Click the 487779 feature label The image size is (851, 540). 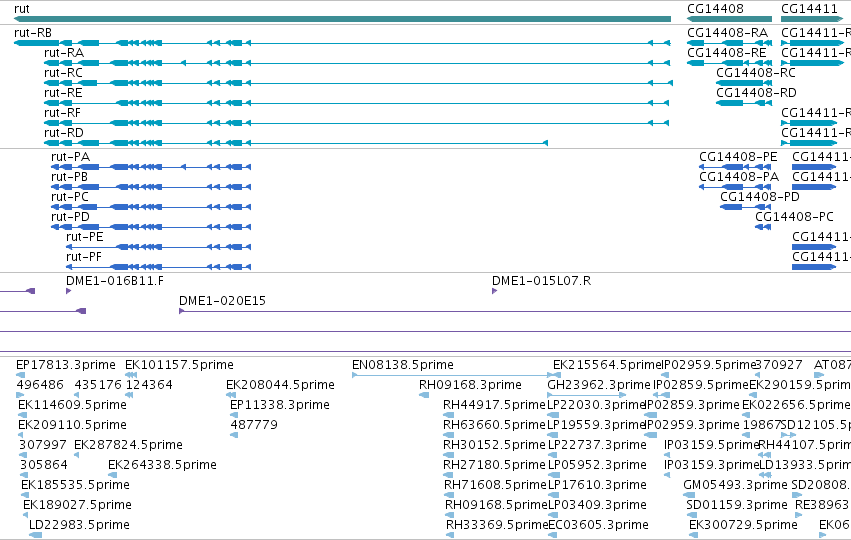(254, 425)
